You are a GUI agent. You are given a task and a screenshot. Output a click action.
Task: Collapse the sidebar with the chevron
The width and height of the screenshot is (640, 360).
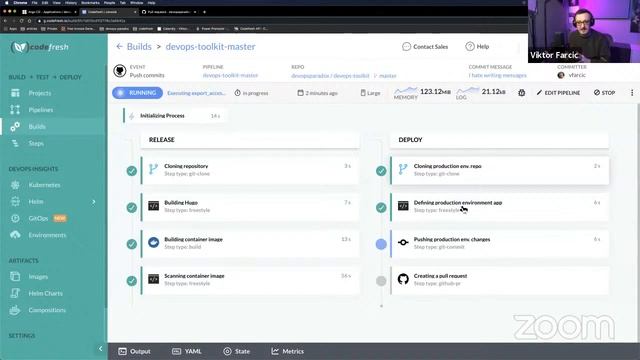point(100,349)
